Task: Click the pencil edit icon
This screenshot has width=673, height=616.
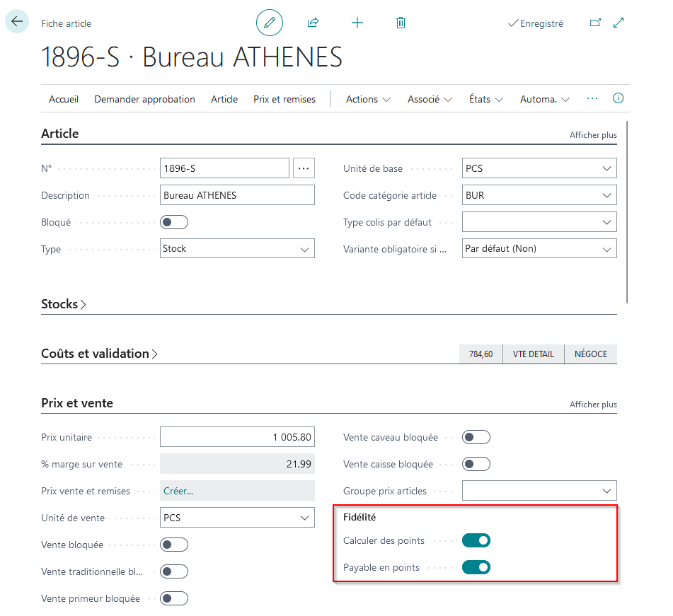Action: 270,23
